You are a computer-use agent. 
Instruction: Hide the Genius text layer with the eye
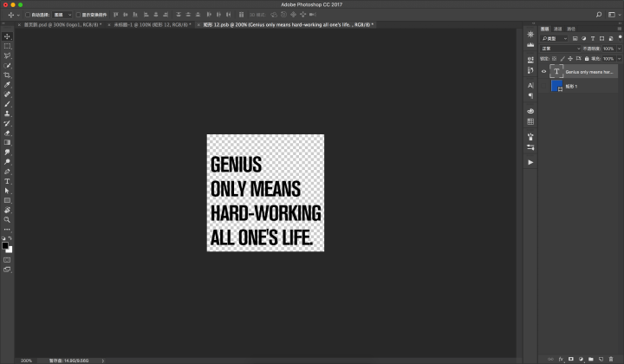tap(544, 72)
